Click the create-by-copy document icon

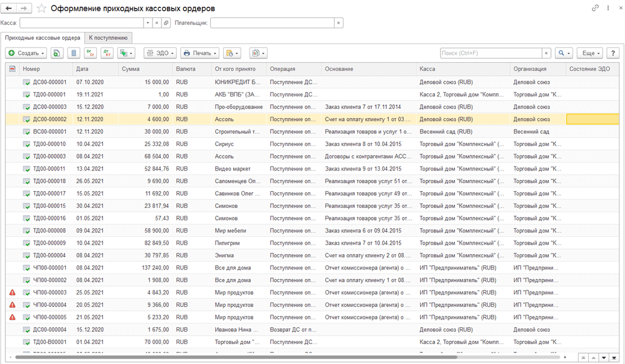point(57,53)
